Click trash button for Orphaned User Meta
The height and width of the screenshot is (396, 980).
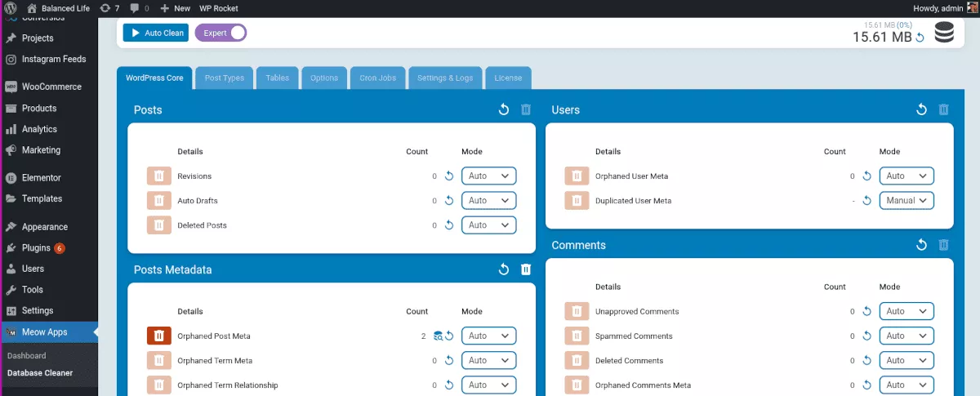(577, 176)
